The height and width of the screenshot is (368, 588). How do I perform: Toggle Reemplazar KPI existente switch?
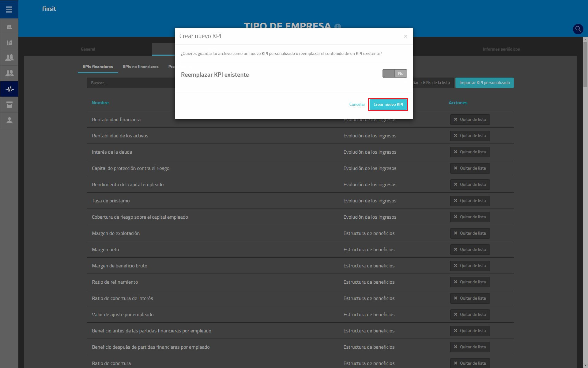394,73
